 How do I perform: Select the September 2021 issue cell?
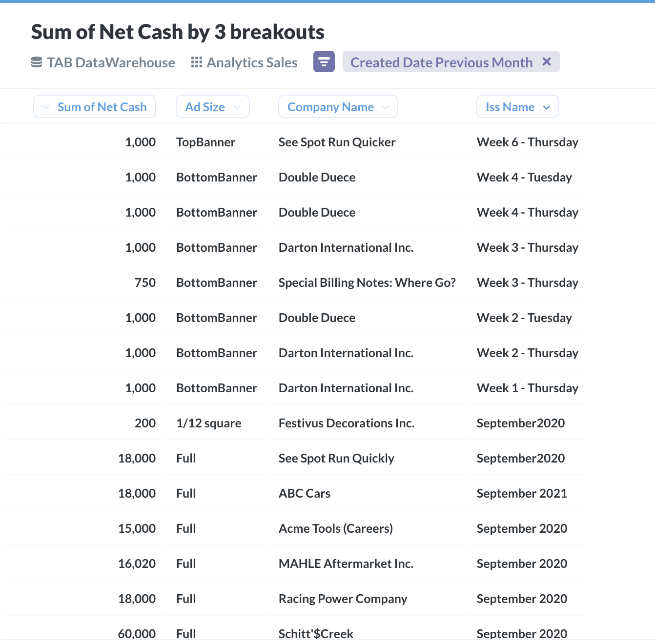522,493
